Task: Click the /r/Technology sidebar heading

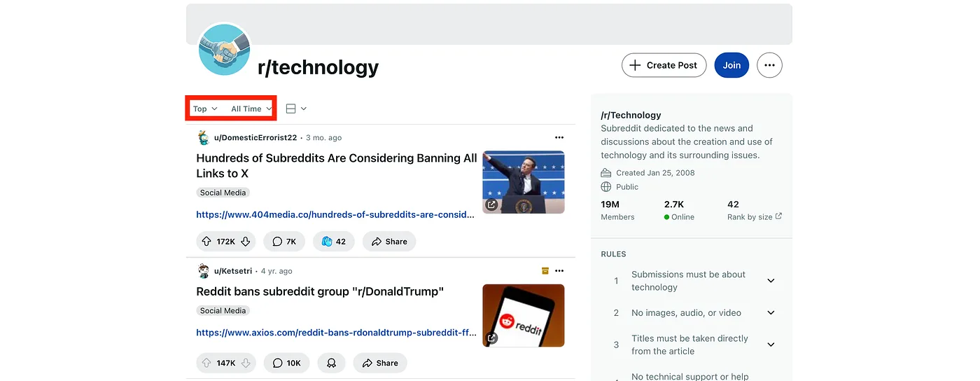Action: (x=631, y=115)
